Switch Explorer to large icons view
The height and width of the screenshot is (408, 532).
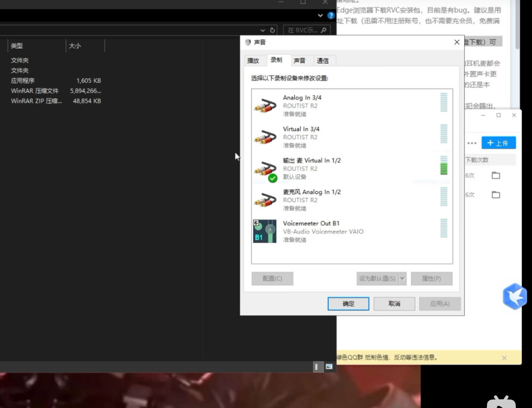pyautogui.click(x=329, y=367)
